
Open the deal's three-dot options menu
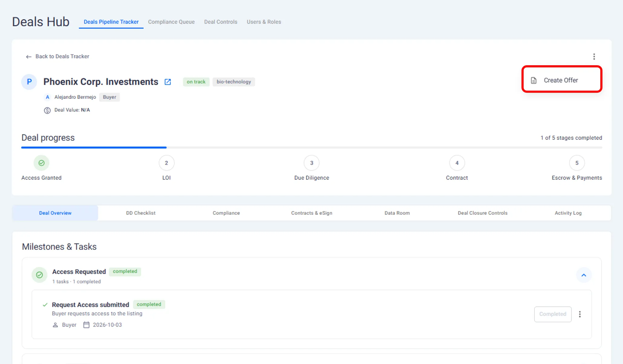(x=594, y=56)
